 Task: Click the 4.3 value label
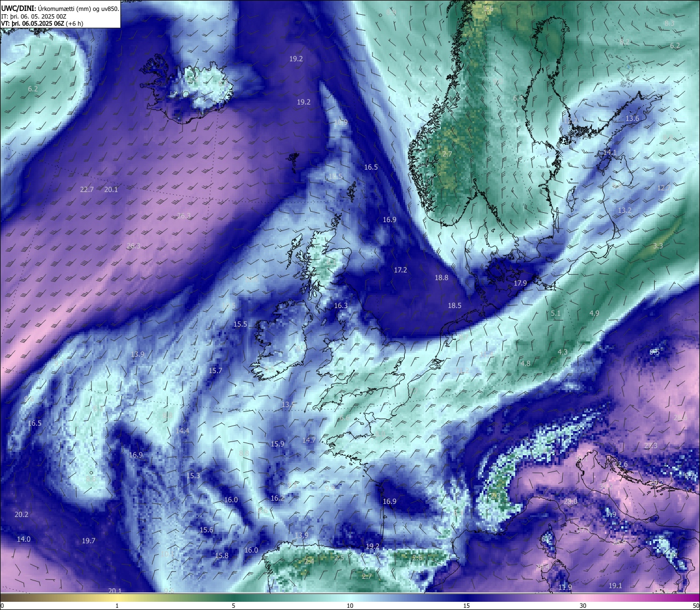point(563,352)
